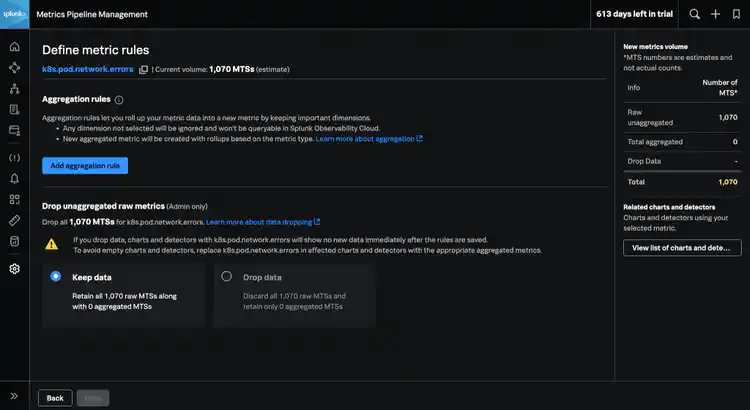This screenshot has width=750, height=410.
Task: Open the ruler icon in sidebar
Action: click(x=14, y=219)
